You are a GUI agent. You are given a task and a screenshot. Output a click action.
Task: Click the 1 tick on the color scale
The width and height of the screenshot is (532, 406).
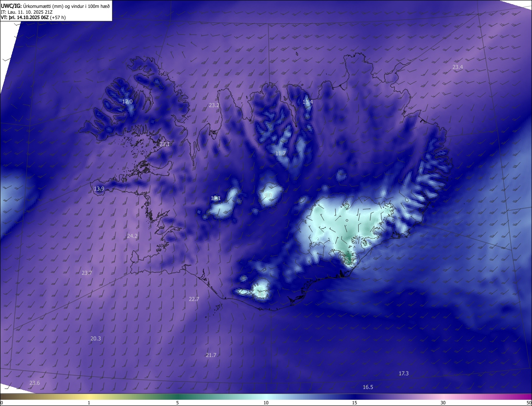(89, 403)
